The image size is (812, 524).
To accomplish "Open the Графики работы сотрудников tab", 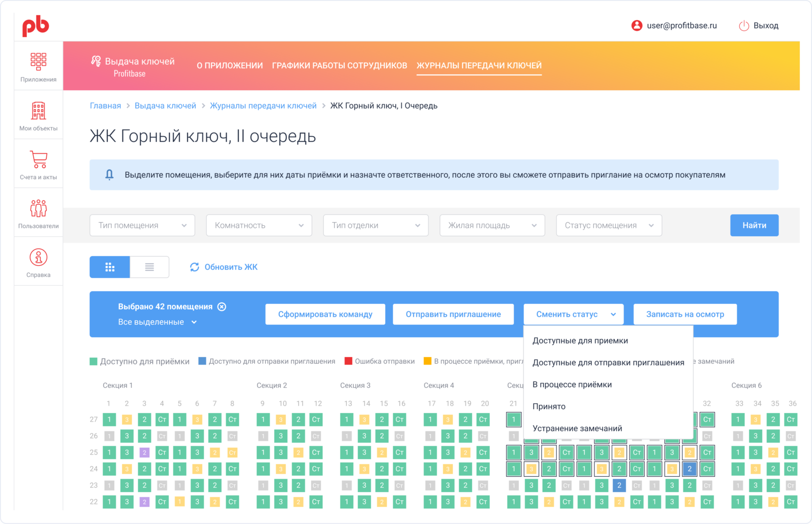I will tap(339, 66).
